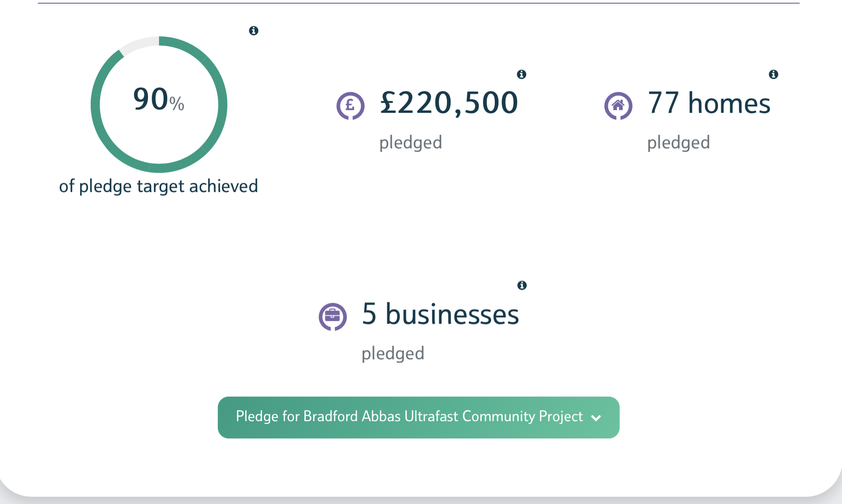This screenshot has width=842, height=504.
Task: Click 'pledged' label under 5 businesses
Action: pyautogui.click(x=393, y=353)
